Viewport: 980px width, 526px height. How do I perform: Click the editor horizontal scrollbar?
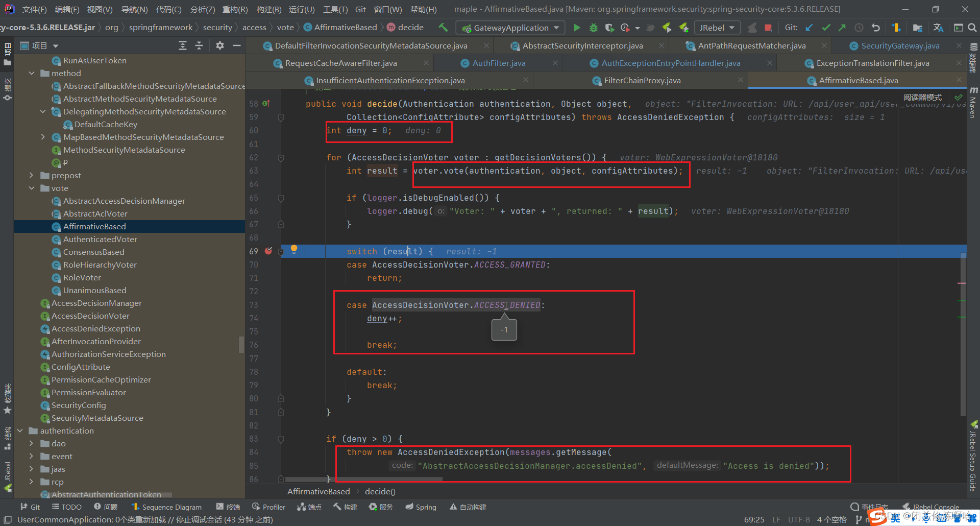pos(363,480)
